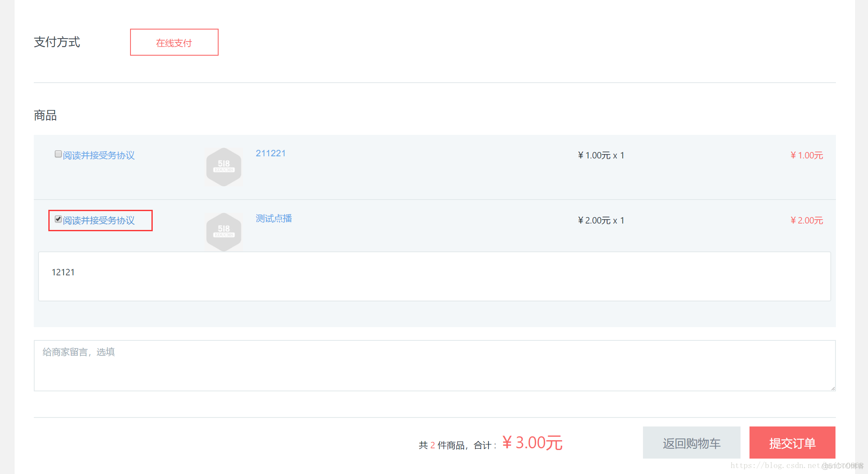Click the ¥1.00元 x 1 price text
This screenshot has height=474, width=868.
[x=601, y=155]
